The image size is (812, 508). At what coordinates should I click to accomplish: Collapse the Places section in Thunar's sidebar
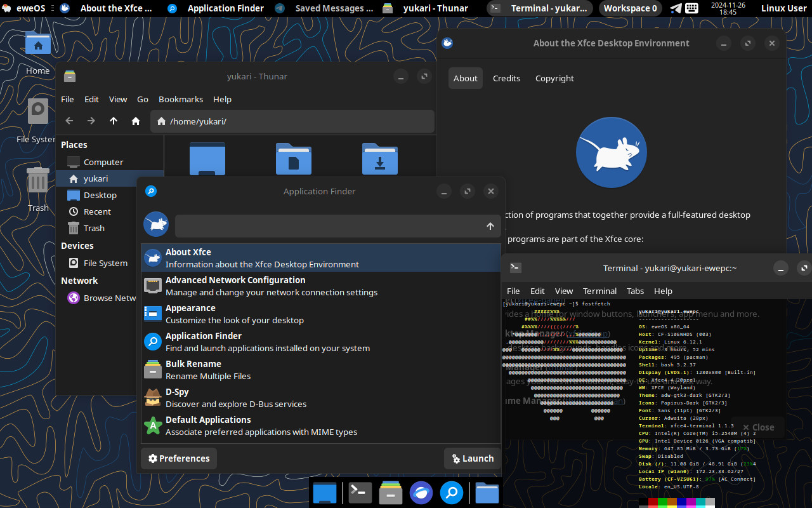(74, 144)
